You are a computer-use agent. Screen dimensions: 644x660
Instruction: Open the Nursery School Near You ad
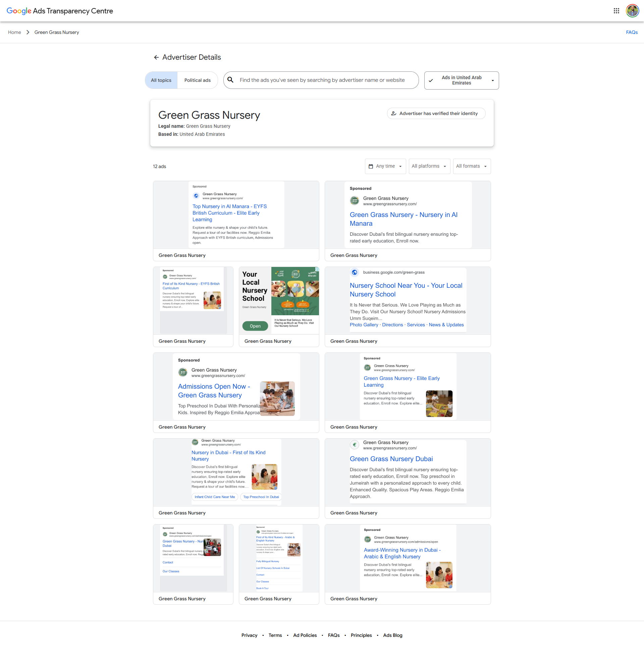pyautogui.click(x=408, y=307)
